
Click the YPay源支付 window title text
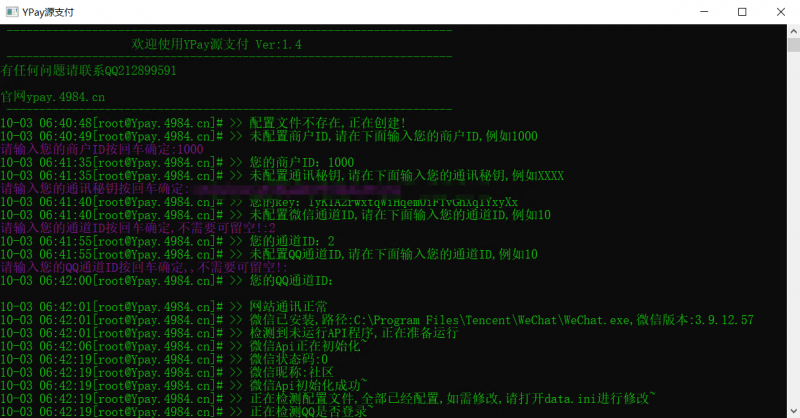tap(48, 12)
